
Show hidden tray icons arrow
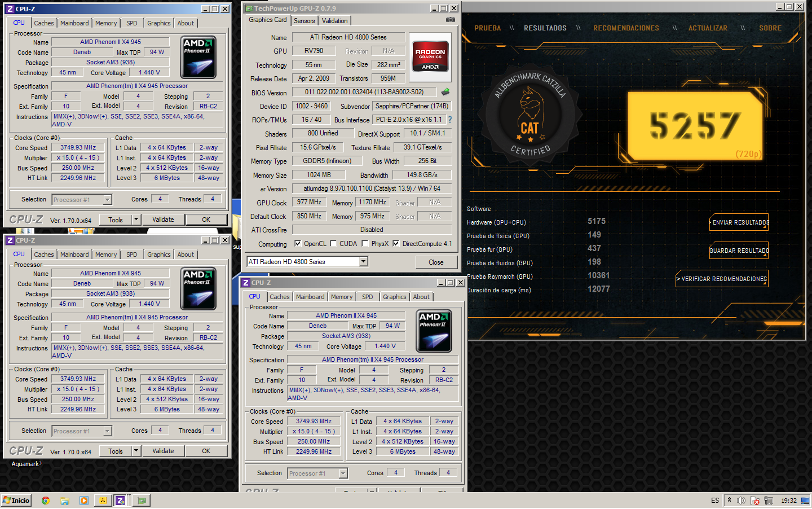coord(729,500)
